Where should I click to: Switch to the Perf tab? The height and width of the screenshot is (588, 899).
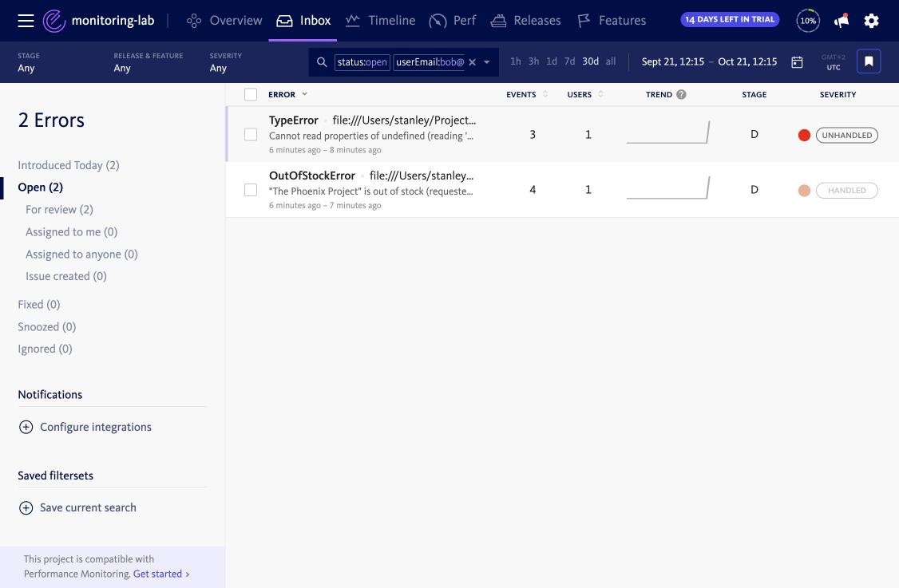453,21
